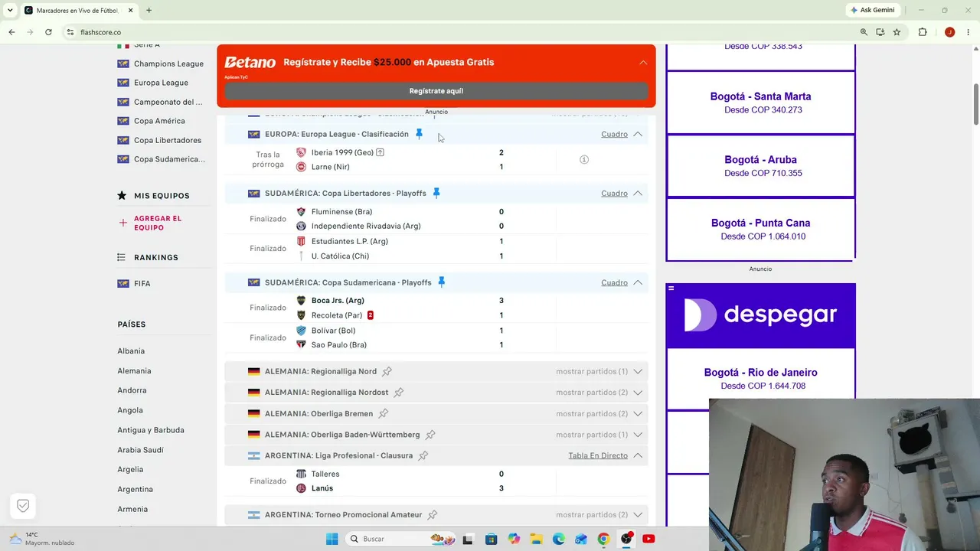This screenshot has height=551, width=980.
Task: Expand the Oberliga Bremen matches
Action: tap(638, 414)
